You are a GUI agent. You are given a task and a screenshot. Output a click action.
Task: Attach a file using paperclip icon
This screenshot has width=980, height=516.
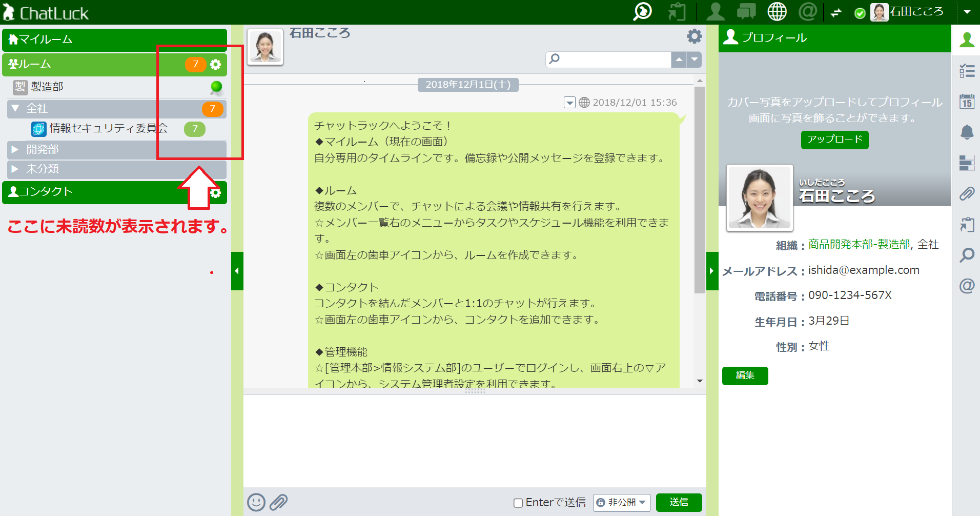pos(278,502)
